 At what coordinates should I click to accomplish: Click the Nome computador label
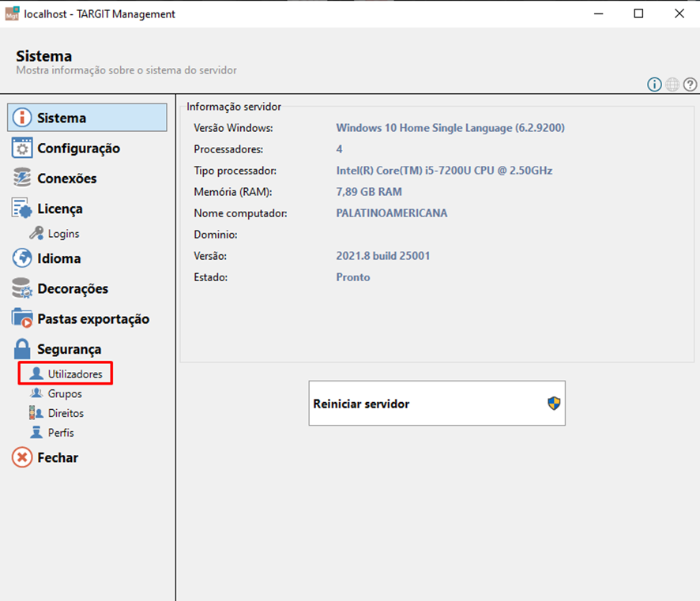click(x=241, y=214)
